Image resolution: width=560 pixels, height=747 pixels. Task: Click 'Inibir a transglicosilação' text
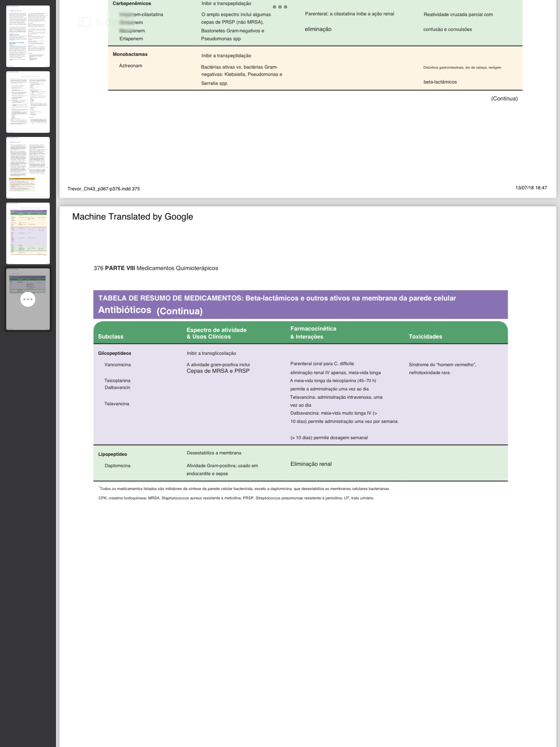[x=212, y=353]
